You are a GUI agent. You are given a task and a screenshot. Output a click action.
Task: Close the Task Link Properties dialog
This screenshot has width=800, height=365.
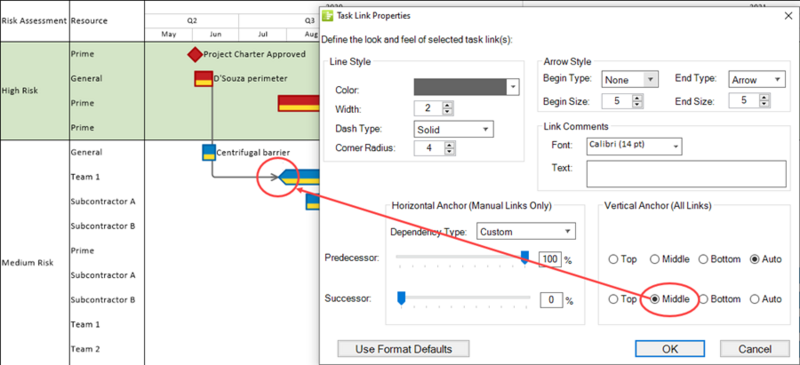[789, 16]
